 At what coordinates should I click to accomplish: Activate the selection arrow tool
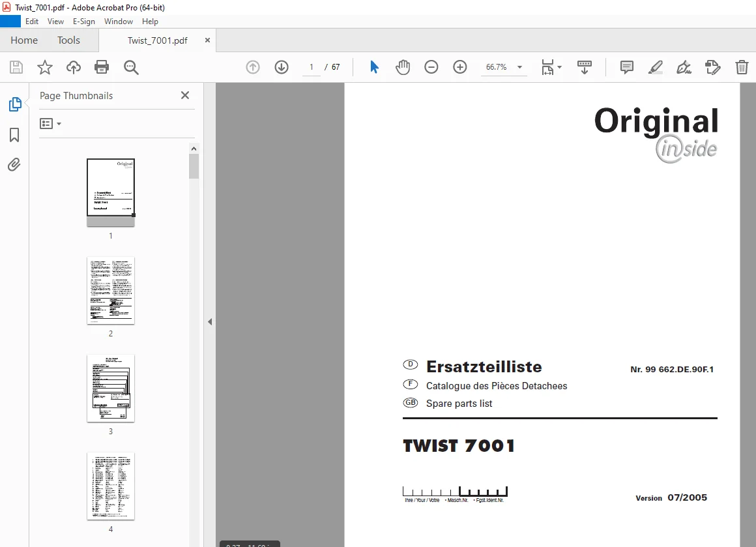(x=374, y=67)
